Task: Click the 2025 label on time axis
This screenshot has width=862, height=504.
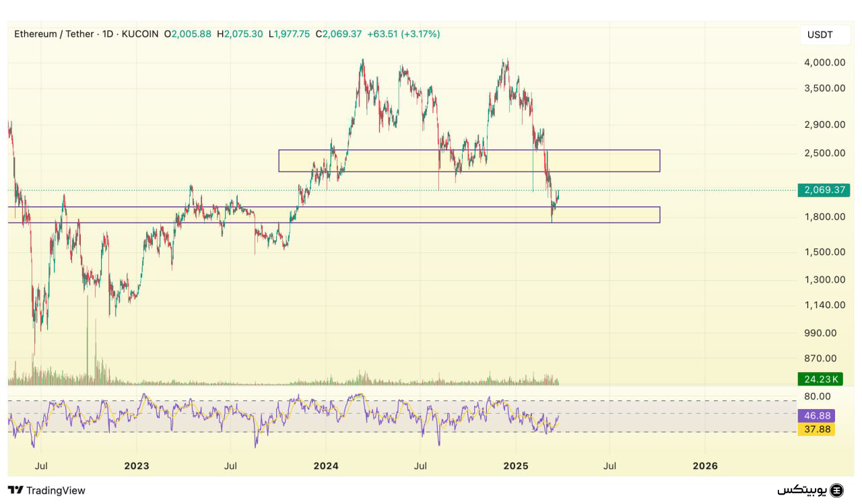Action: (515, 466)
